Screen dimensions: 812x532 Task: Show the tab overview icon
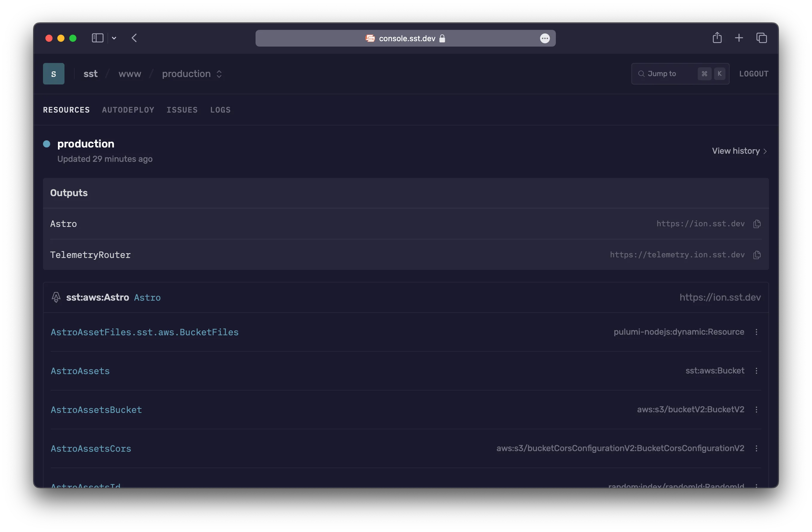pyautogui.click(x=762, y=38)
